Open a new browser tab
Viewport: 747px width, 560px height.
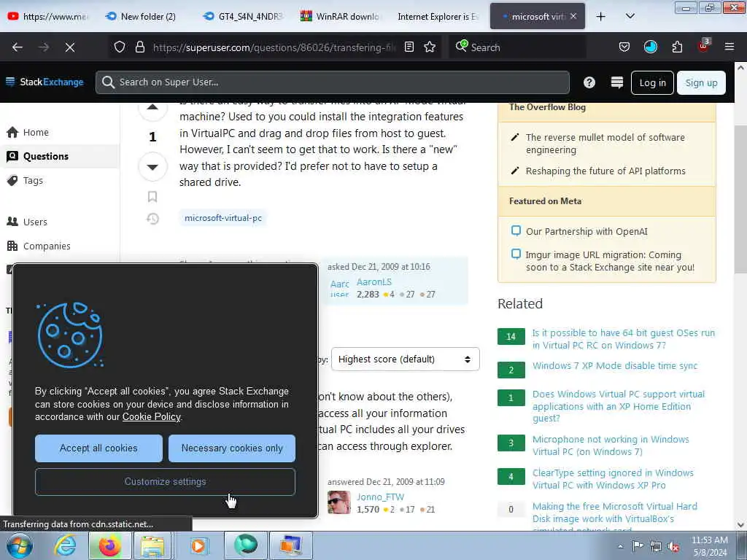[x=601, y=17]
